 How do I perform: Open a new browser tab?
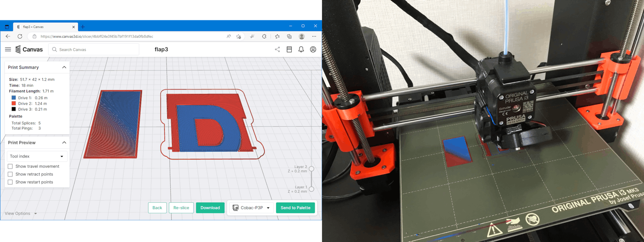pyautogui.click(x=83, y=27)
